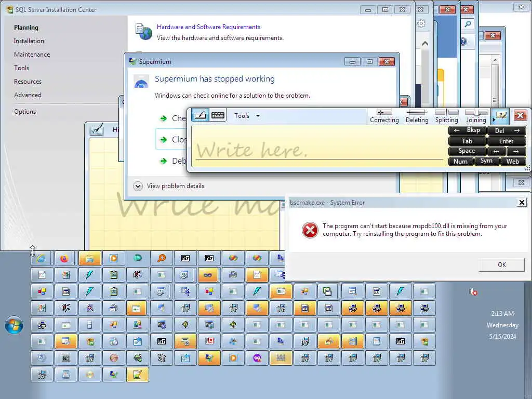Show the Splitting gesture demo

(x=446, y=116)
